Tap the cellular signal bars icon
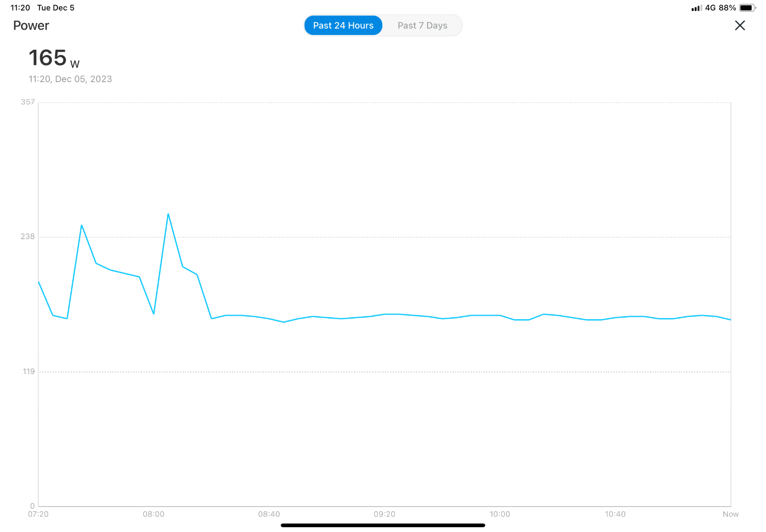 pos(697,8)
